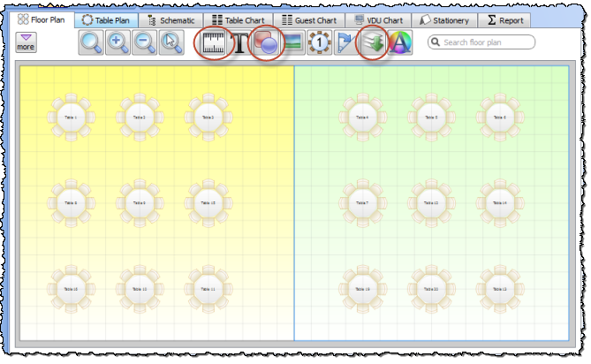Click the numbered table icon

[x=320, y=42]
